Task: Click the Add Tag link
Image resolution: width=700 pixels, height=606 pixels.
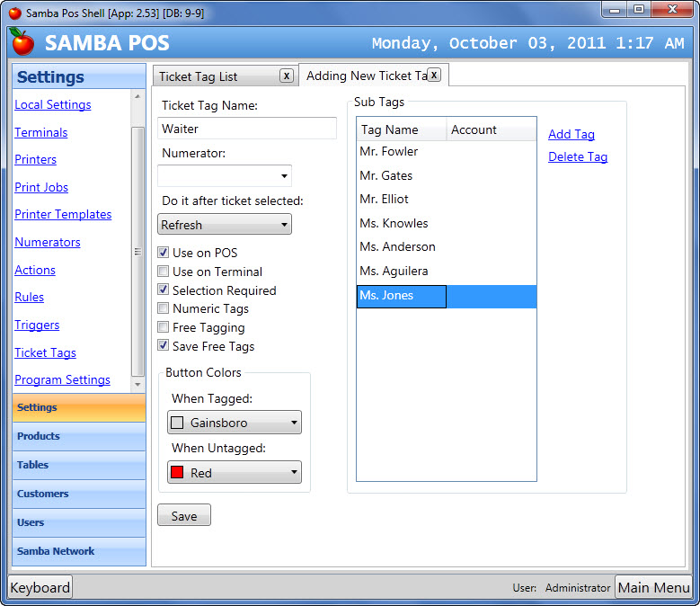Action: pyautogui.click(x=572, y=134)
